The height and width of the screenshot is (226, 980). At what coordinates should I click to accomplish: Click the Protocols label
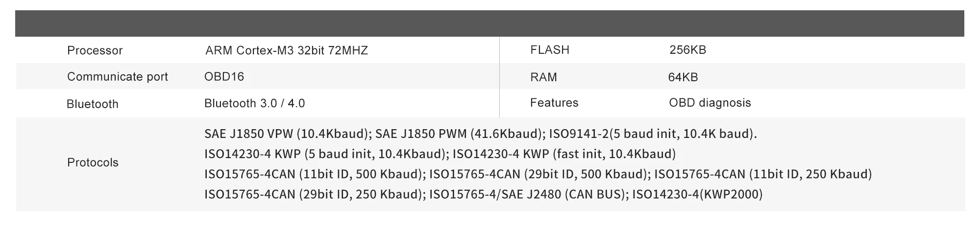pyautogui.click(x=93, y=163)
